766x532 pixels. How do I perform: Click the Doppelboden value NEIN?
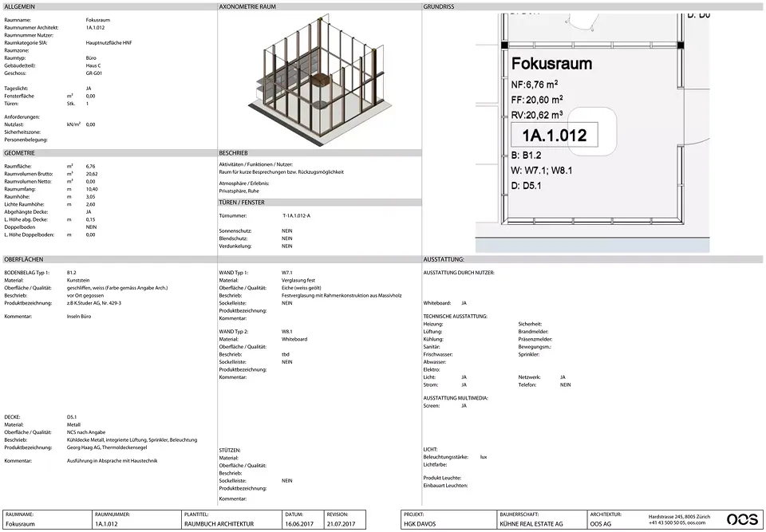91,227
